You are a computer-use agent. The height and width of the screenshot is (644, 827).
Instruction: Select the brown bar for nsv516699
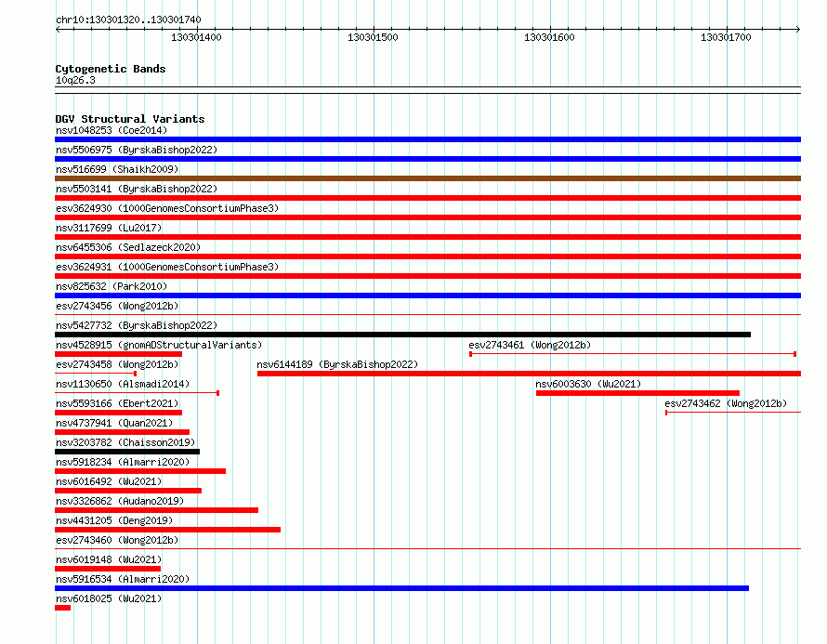(x=427, y=178)
